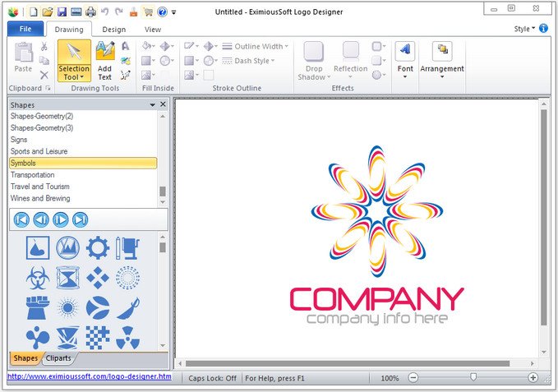Click the blue info icon beside Style
This screenshot has height=392, width=558.
543,28
